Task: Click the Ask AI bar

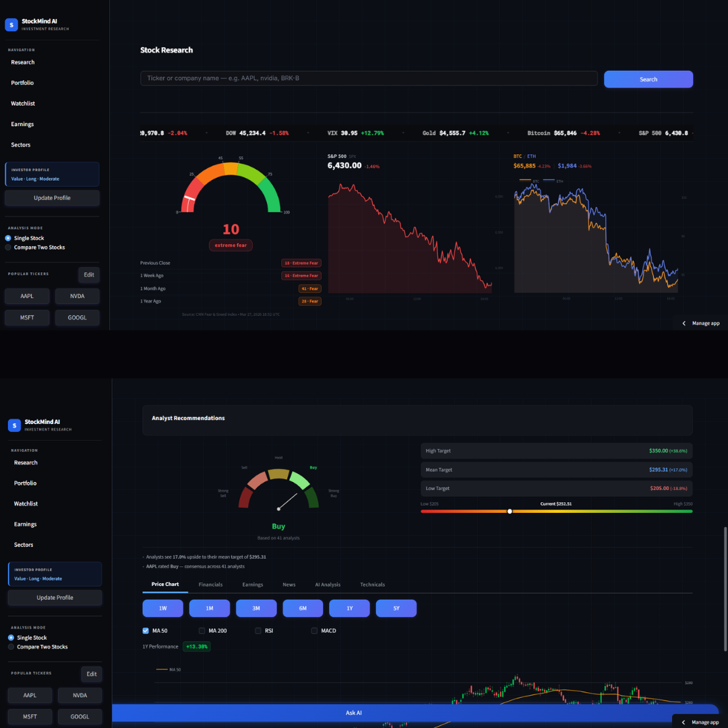Action: (x=353, y=712)
